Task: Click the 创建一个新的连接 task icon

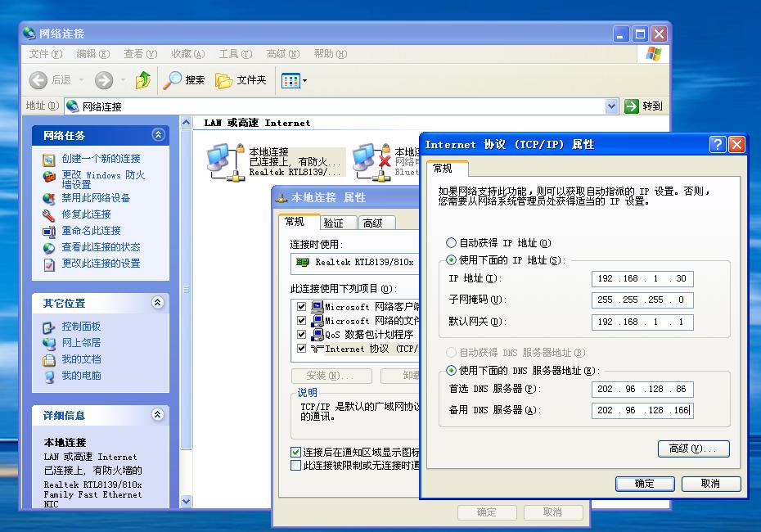Action: (x=49, y=159)
